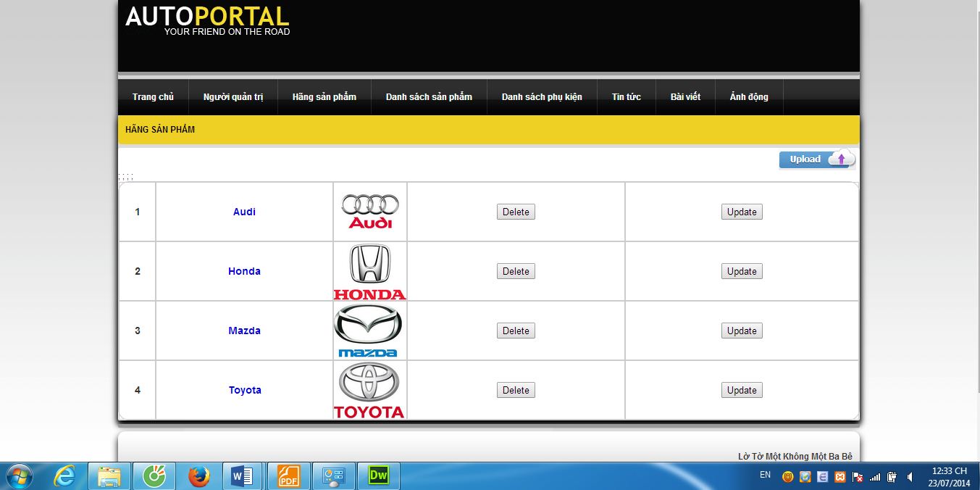
Task: Open the control panel-style taskbar icon
Action: pyautogui.click(x=334, y=476)
